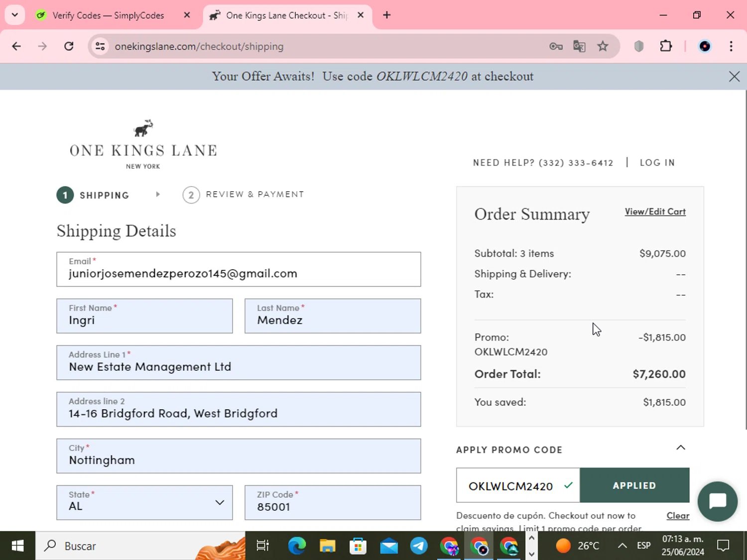This screenshot has height=560, width=747.
Task: Click the City field
Action: point(239,456)
